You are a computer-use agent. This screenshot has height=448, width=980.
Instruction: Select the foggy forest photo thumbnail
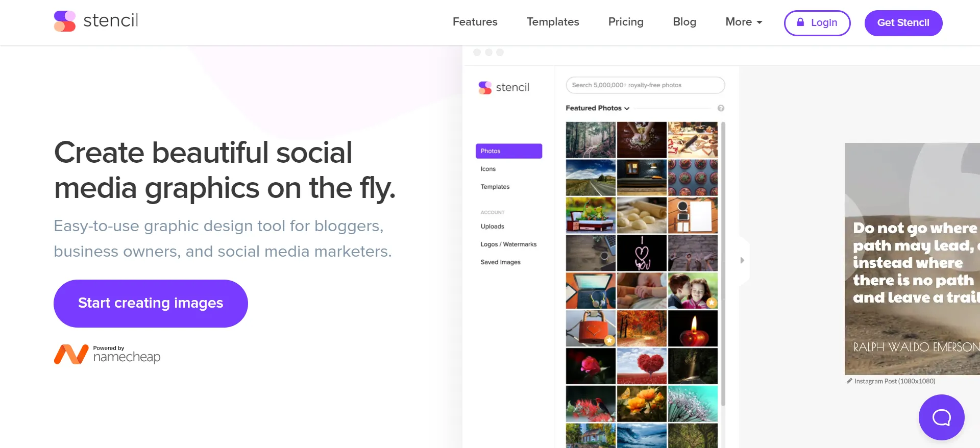(x=591, y=140)
